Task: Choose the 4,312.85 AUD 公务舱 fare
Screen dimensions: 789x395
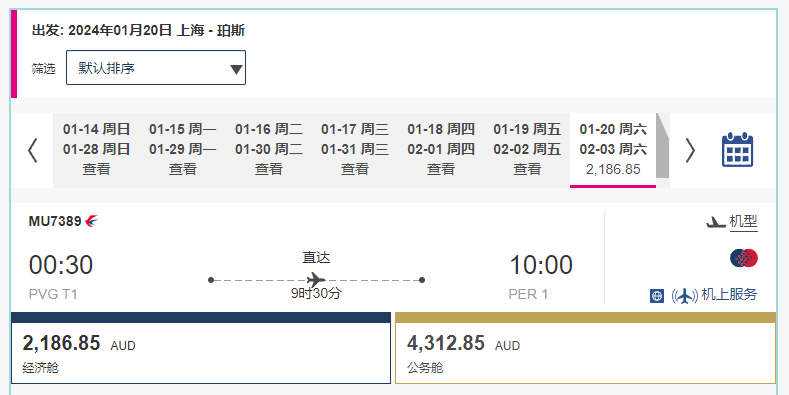Action: point(585,348)
